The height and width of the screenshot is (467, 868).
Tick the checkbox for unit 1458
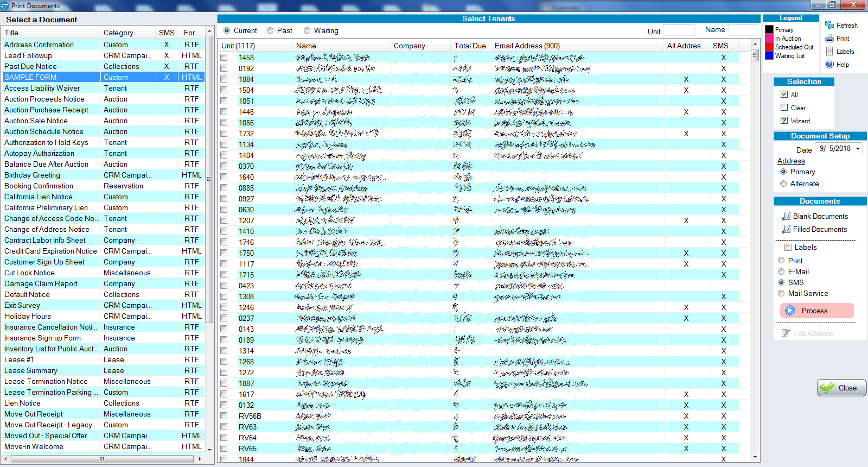[224, 58]
